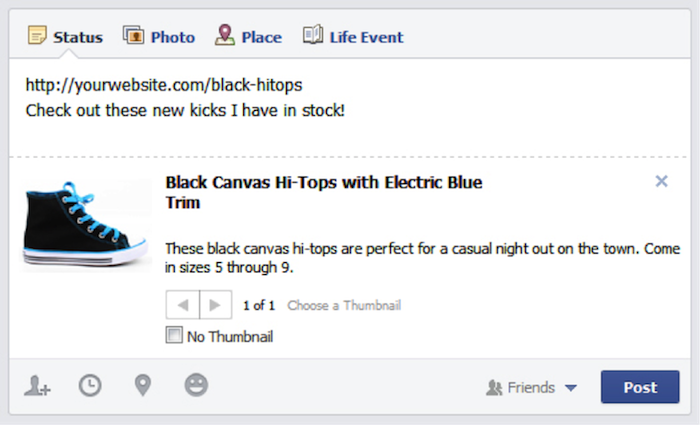Click the location pin icon

pyautogui.click(x=143, y=386)
